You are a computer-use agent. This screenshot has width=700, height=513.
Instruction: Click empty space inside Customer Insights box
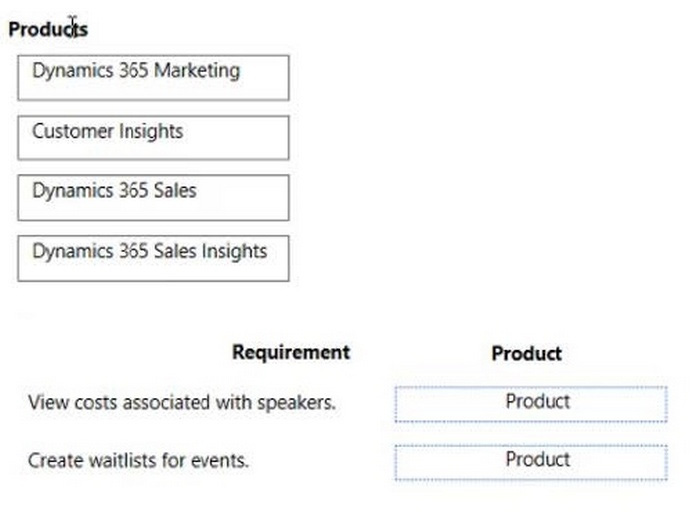(240, 143)
